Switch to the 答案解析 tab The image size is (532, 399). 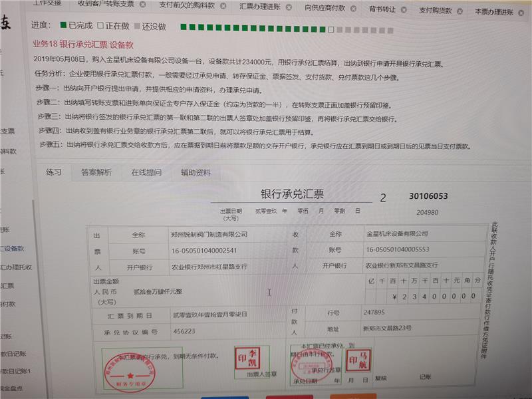click(96, 172)
